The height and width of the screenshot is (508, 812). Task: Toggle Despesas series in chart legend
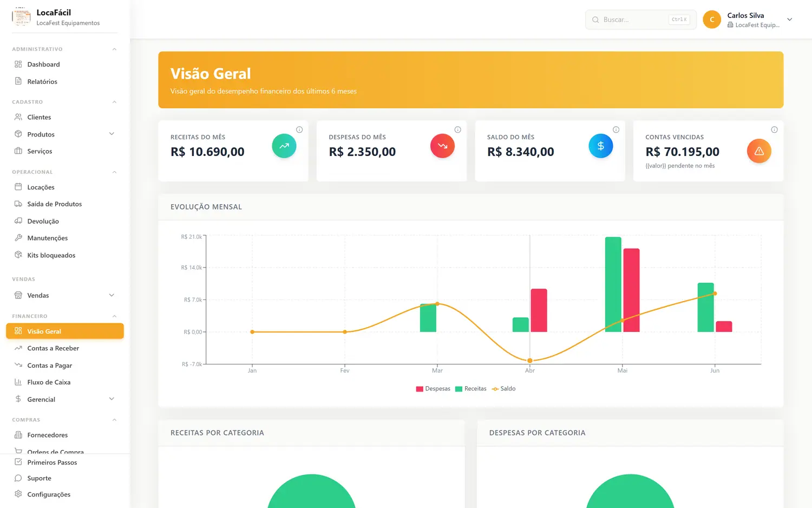pos(433,389)
